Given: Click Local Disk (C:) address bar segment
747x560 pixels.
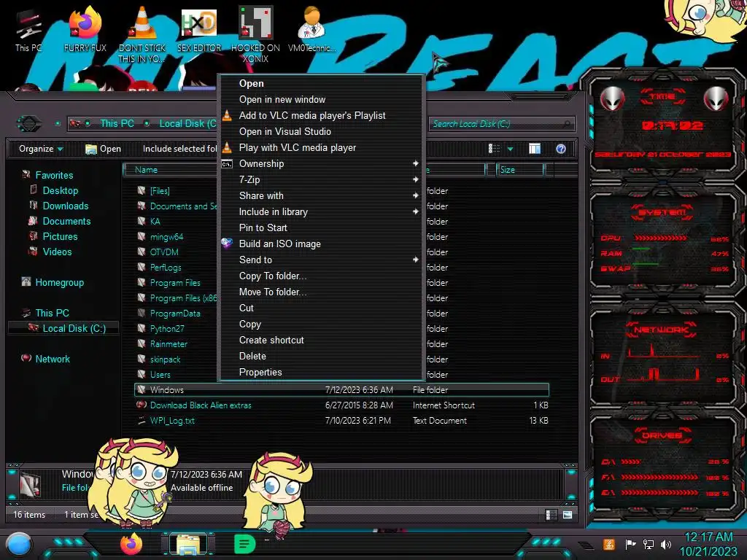Looking at the screenshot, I should coord(187,123).
